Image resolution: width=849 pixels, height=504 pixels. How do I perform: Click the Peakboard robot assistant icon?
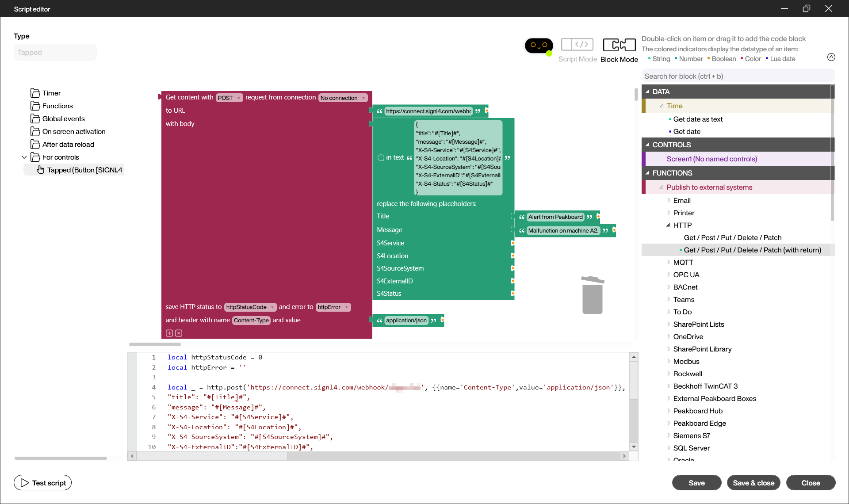539,46
